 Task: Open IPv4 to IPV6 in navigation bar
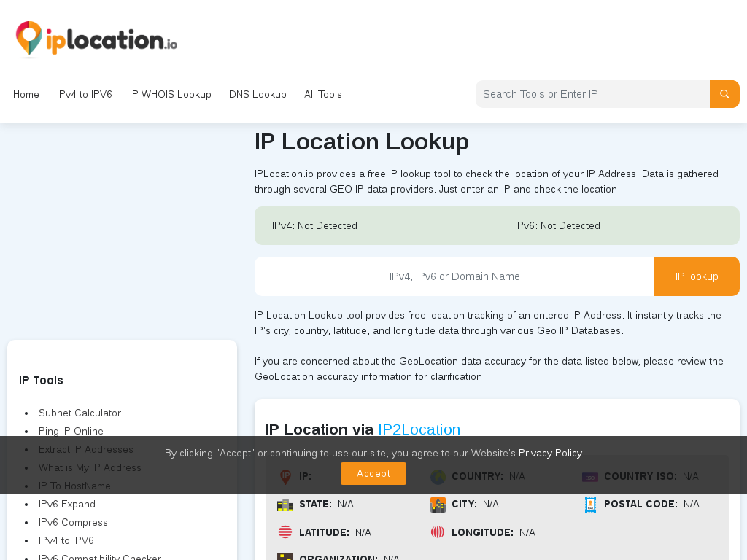(85, 94)
